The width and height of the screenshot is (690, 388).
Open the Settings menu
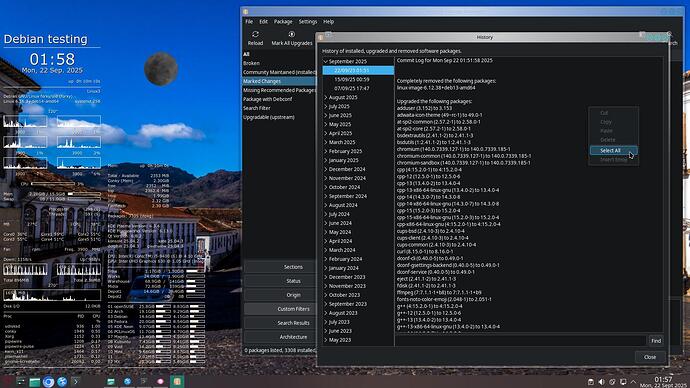coord(308,22)
